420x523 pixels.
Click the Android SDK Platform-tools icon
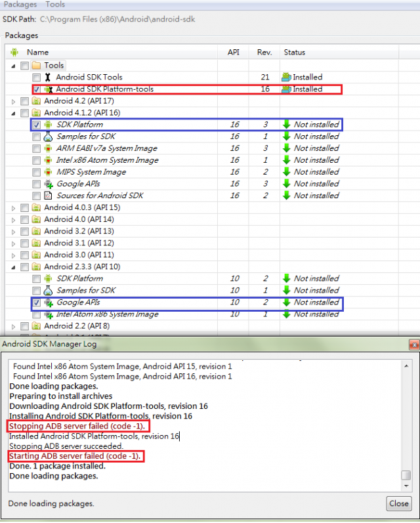(x=49, y=89)
